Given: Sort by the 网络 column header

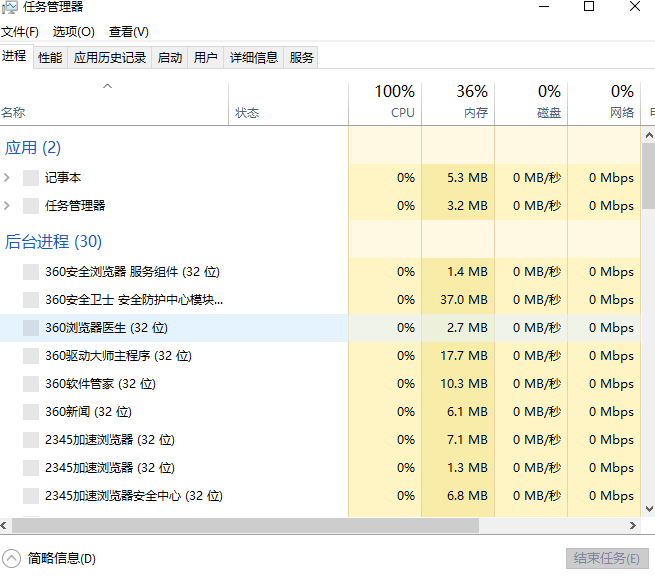Looking at the screenshot, I should (x=604, y=104).
